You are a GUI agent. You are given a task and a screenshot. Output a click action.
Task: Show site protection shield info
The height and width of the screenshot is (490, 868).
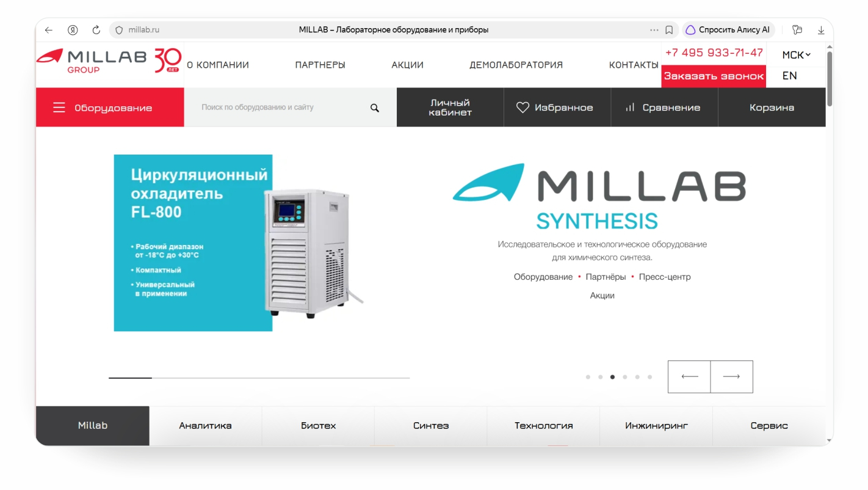click(119, 30)
